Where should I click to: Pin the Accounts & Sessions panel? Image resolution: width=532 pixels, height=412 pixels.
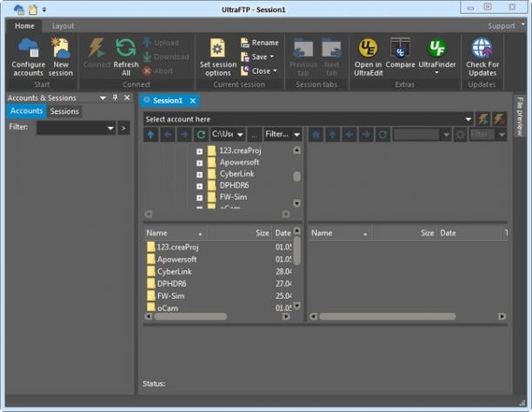pyautogui.click(x=115, y=97)
